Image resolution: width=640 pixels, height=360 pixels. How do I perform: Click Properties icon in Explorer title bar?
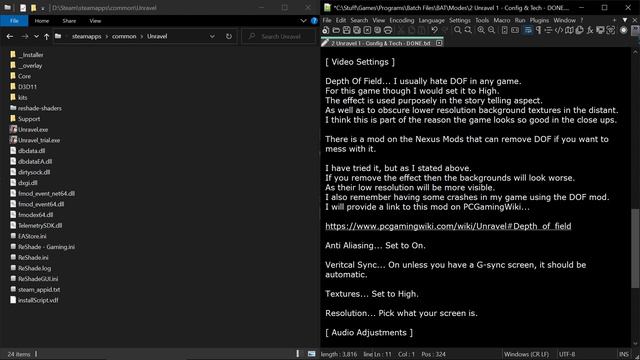coord(23,8)
